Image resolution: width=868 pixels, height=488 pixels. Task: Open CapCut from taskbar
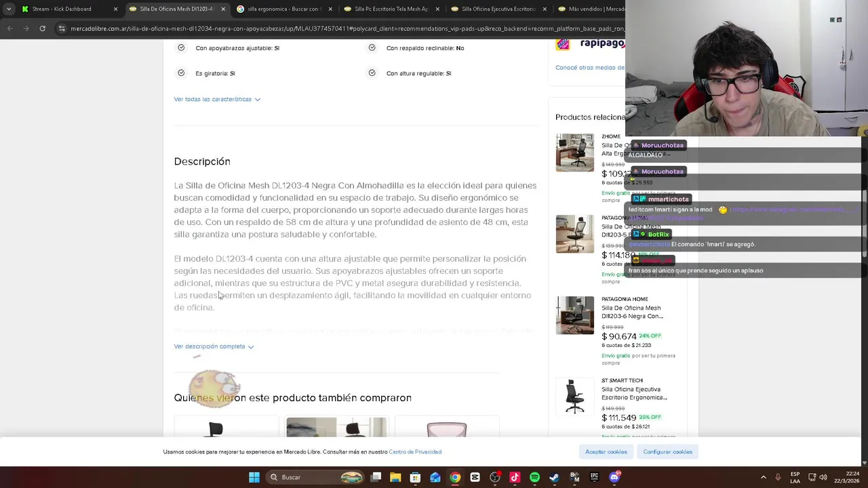(475, 477)
